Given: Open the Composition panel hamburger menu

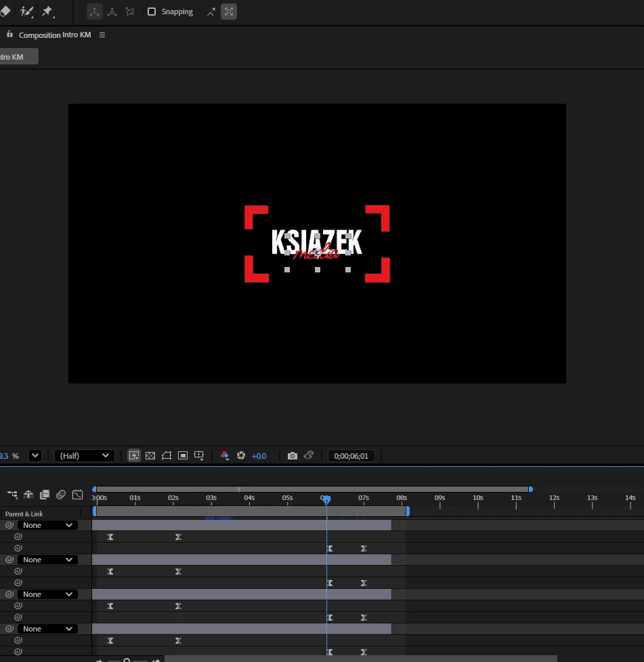Looking at the screenshot, I should point(102,35).
